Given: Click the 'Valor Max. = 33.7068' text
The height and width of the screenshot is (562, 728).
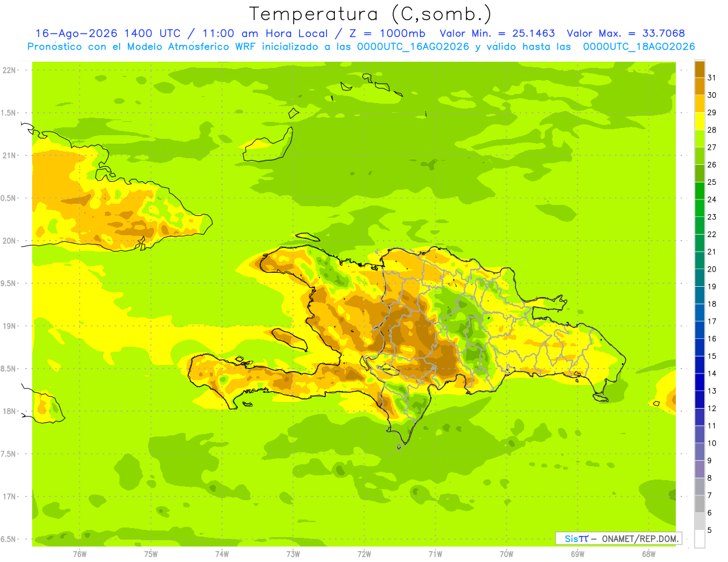Looking at the screenshot, I should click(625, 33).
